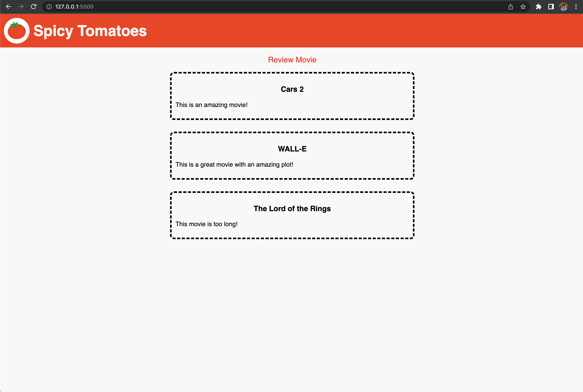Click the browser profile avatar icon
This screenshot has height=392, width=583.
[564, 7]
